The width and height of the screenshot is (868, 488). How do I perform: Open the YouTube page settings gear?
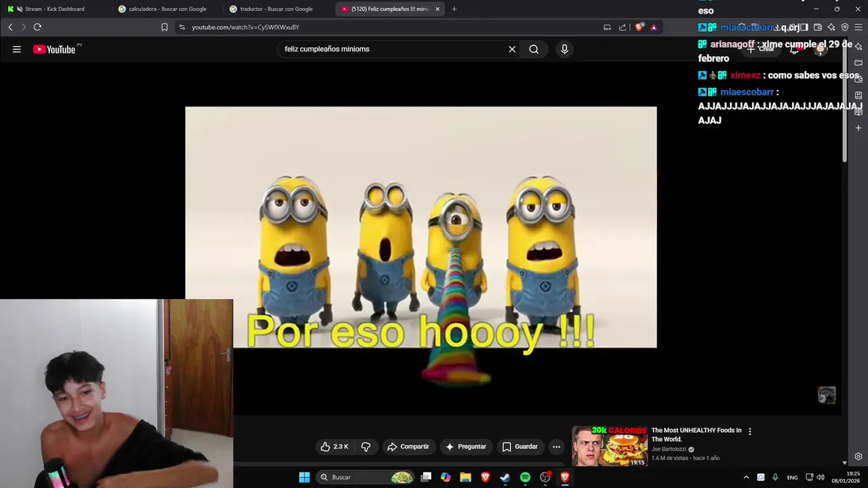[859, 456]
